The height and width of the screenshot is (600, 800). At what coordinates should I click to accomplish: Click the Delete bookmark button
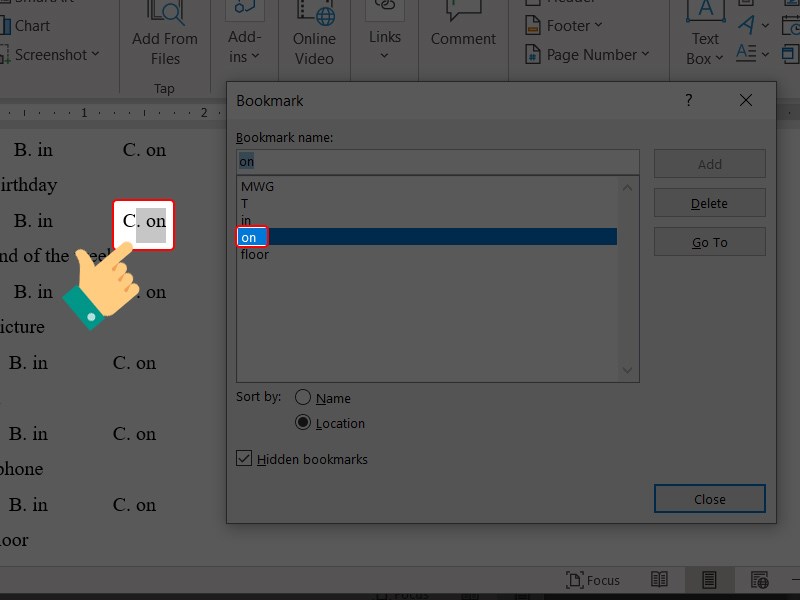point(710,203)
